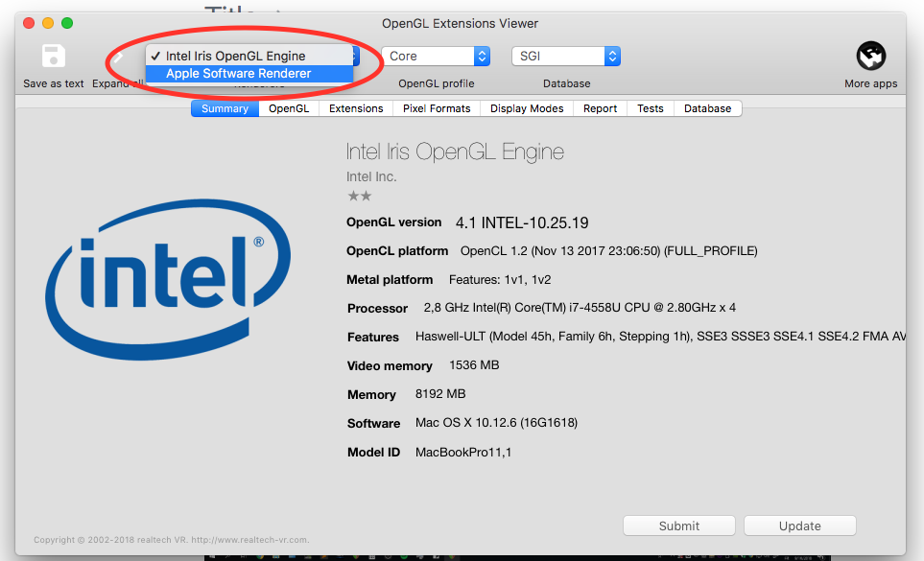Click the two-star rating
Screen dimensions: 924x561
(360, 196)
